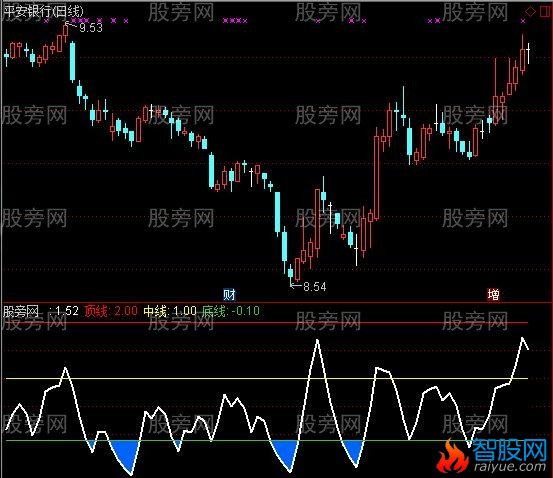The height and width of the screenshot is (478, 553).
Task: Click the blue 财 event marker
Action: 229,295
